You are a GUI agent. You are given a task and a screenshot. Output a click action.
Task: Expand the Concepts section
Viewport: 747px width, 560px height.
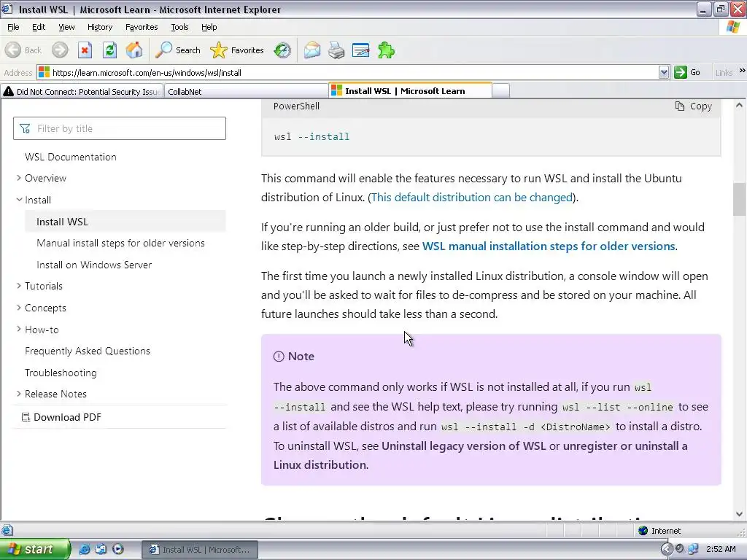point(18,308)
